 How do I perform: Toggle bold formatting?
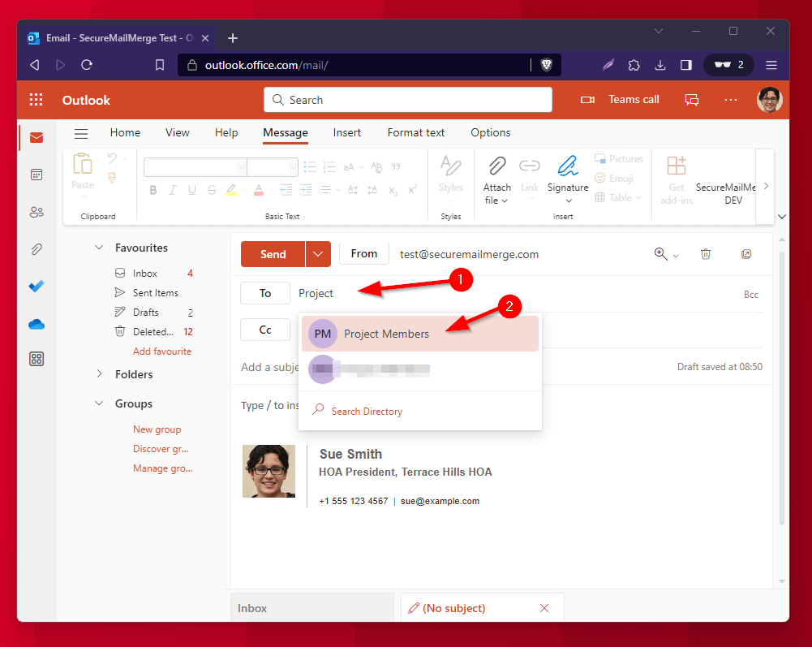(153, 189)
